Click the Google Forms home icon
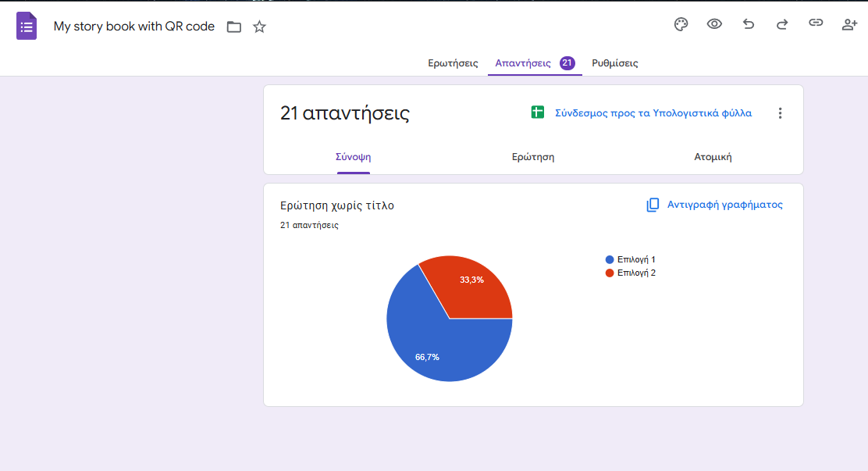 (27, 26)
